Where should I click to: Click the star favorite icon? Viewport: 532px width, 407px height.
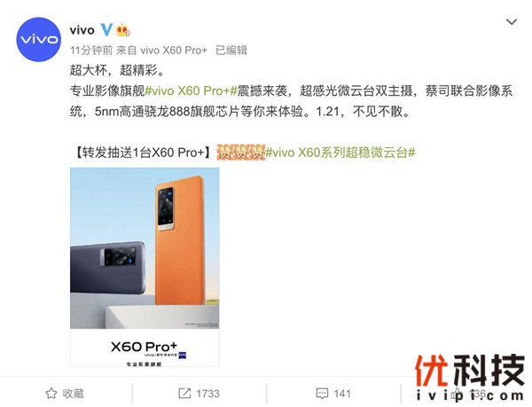pos(51,394)
